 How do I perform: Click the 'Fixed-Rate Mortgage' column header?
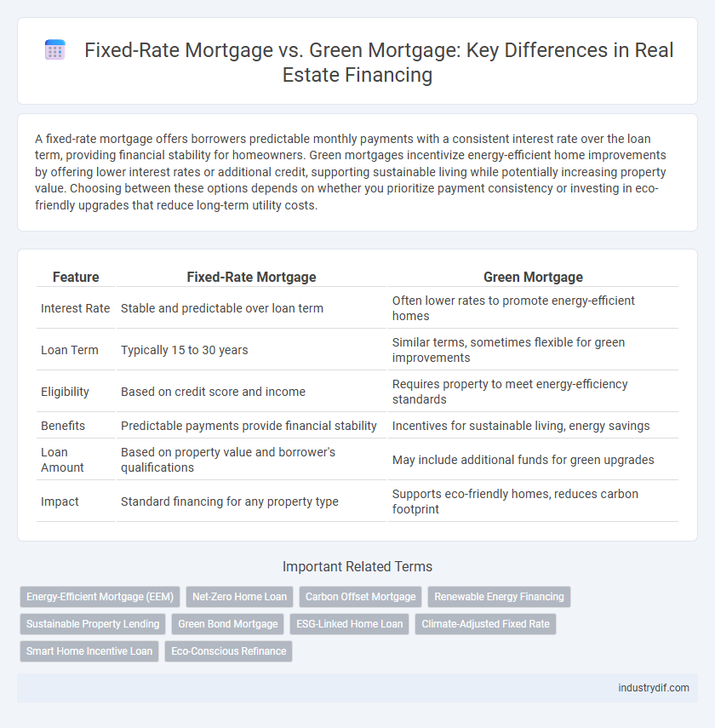(x=251, y=278)
